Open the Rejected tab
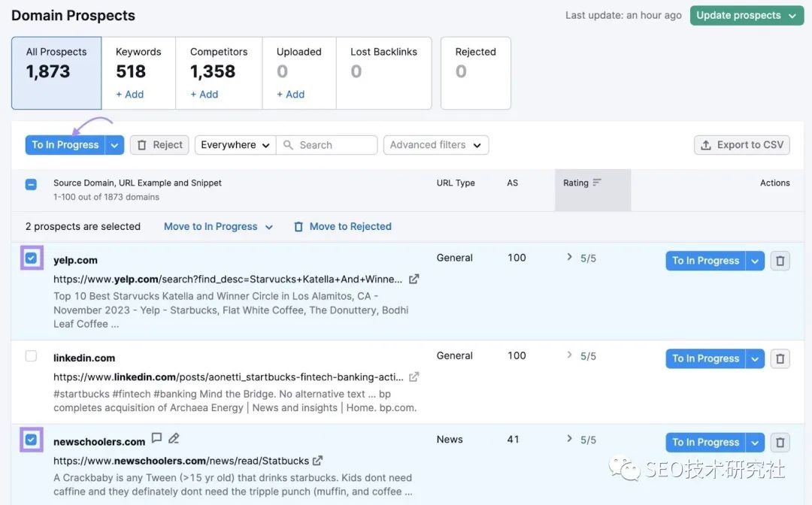This screenshot has width=812, height=505. tap(475, 73)
